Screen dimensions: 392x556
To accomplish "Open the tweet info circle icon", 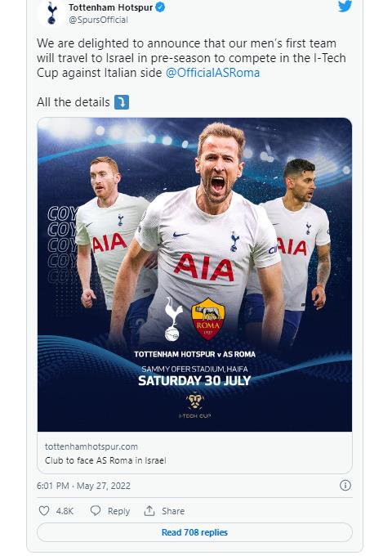I will pyautogui.click(x=345, y=486).
